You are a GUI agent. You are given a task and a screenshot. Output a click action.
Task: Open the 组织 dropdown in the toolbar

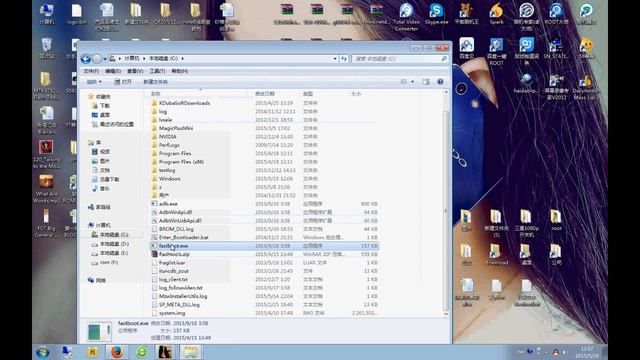click(x=94, y=82)
